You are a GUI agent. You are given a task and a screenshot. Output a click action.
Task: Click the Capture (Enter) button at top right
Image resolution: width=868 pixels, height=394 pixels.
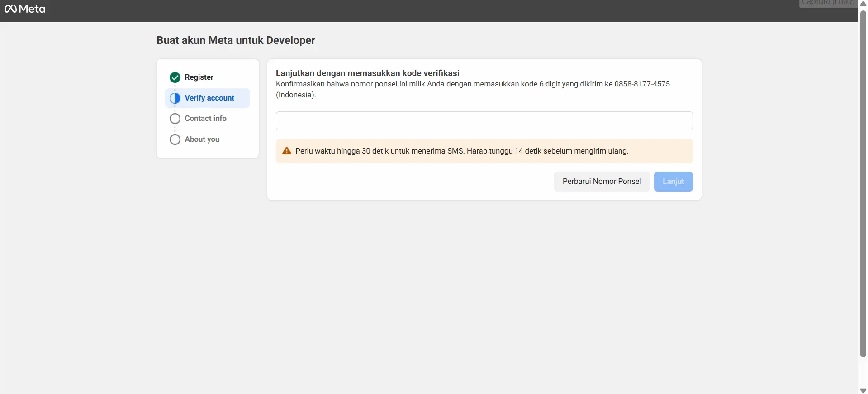tap(828, 3)
